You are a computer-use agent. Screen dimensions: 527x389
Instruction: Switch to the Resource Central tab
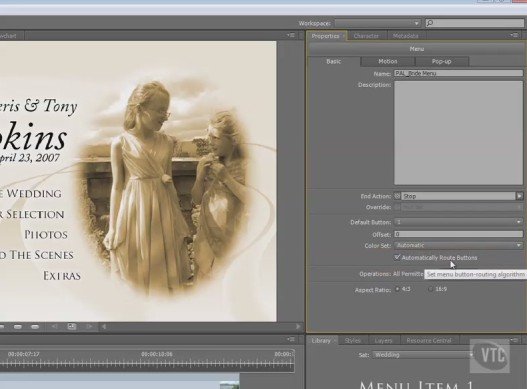(429, 341)
